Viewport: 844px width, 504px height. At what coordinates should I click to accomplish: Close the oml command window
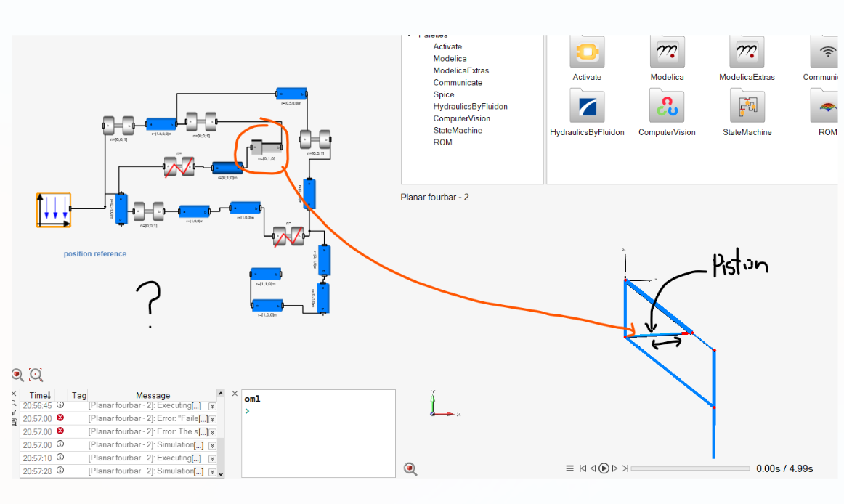[x=235, y=394]
